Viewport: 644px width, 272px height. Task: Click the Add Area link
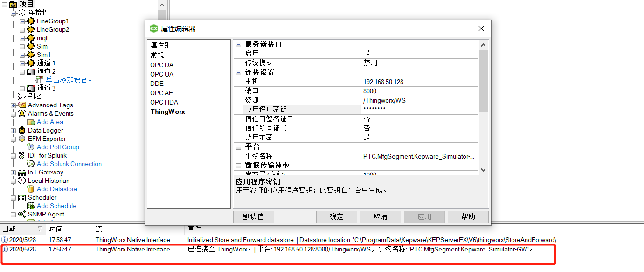(52, 122)
